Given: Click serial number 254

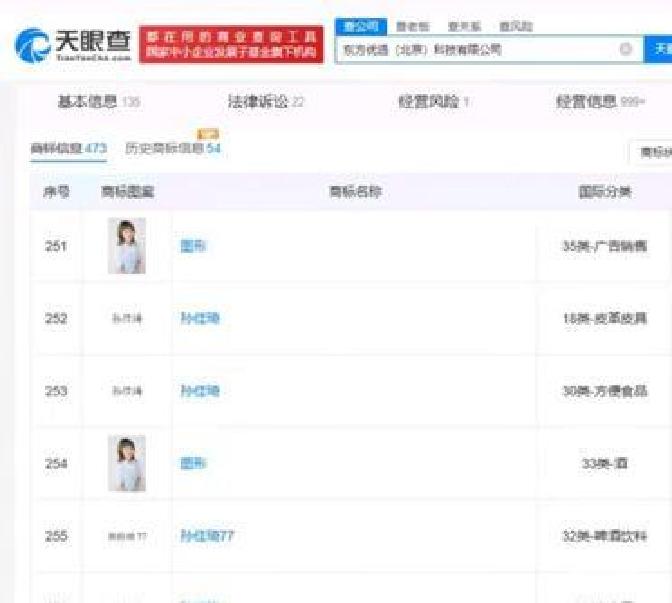Looking at the screenshot, I should pyautogui.click(x=56, y=463).
